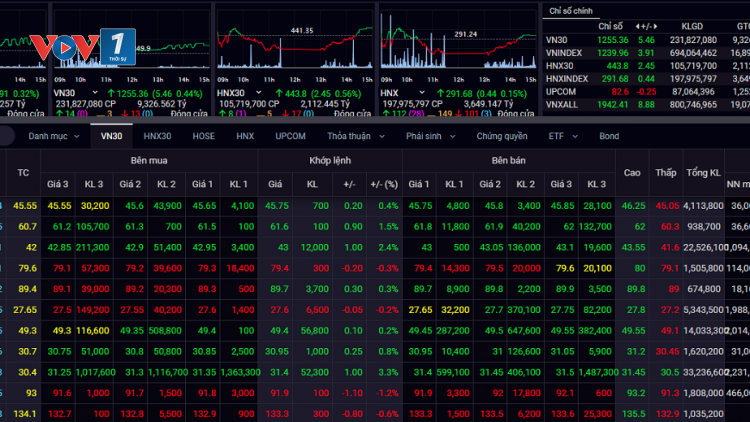Click the volume 800,746,965

click(x=693, y=105)
